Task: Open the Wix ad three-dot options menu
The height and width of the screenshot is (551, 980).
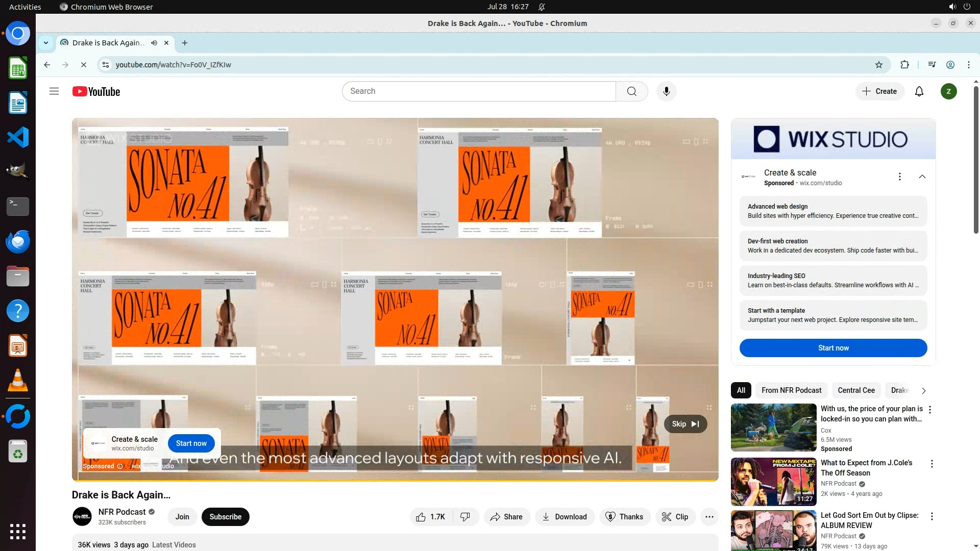Action: tap(899, 177)
